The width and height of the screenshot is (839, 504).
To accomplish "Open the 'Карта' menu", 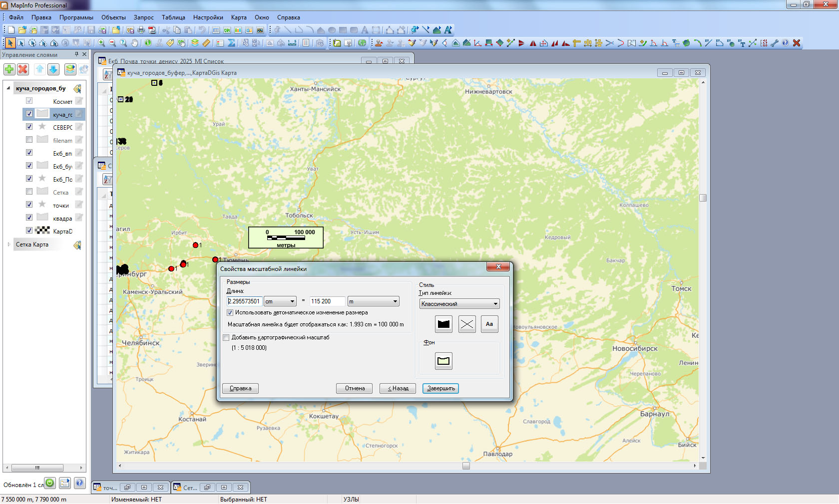I will (x=239, y=17).
